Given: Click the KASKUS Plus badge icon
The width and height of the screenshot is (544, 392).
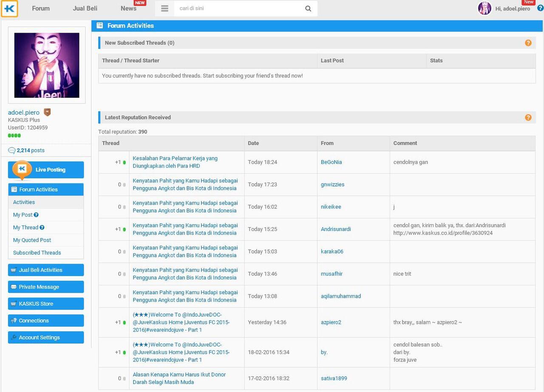Looking at the screenshot, I should tap(47, 112).
